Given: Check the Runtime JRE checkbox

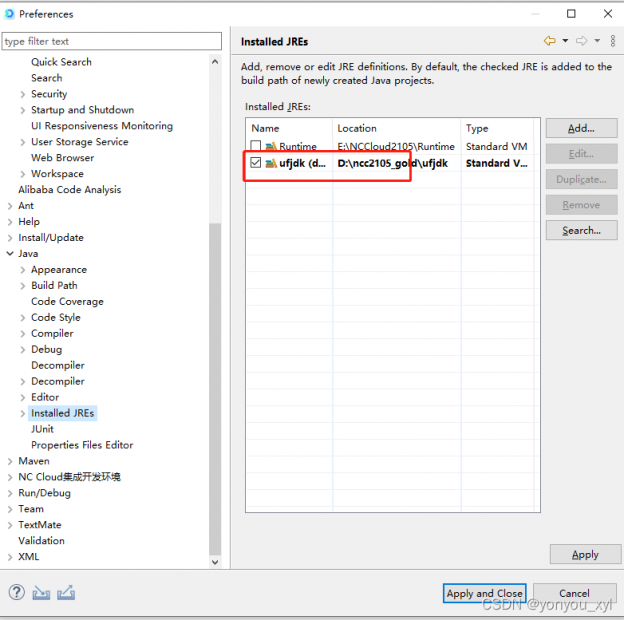Looking at the screenshot, I should coord(256,147).
